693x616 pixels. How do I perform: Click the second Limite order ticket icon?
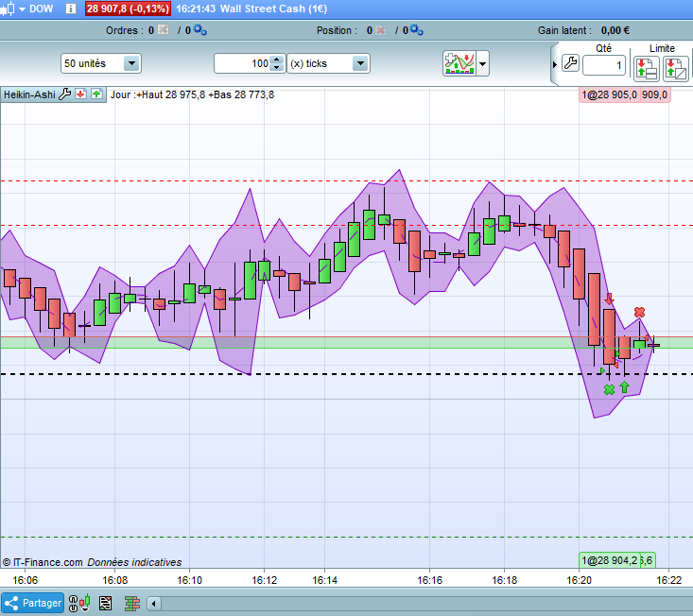pyautogui.click(x=676, y=69)
